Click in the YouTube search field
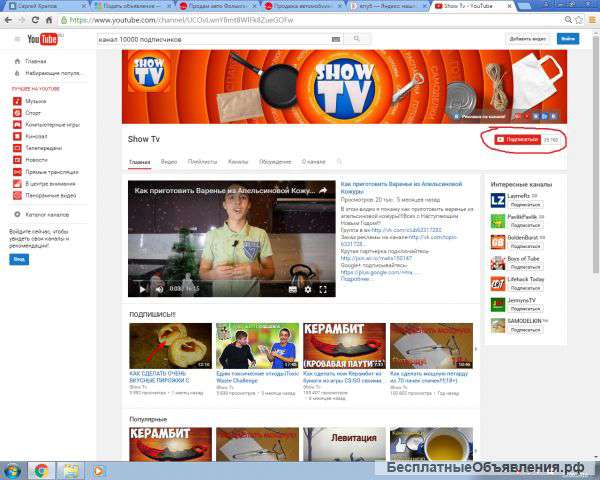600x480 pixels. pyautogui.click(x=214, y=39)
